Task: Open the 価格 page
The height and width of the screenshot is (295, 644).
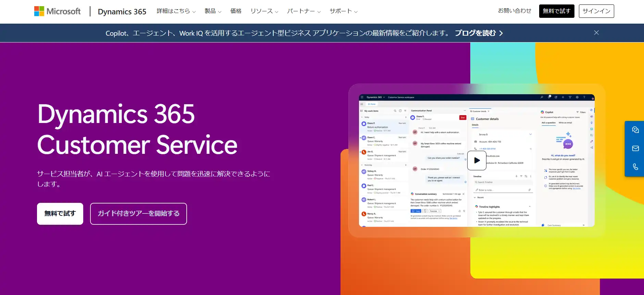Action: click(x=236, y=11)
